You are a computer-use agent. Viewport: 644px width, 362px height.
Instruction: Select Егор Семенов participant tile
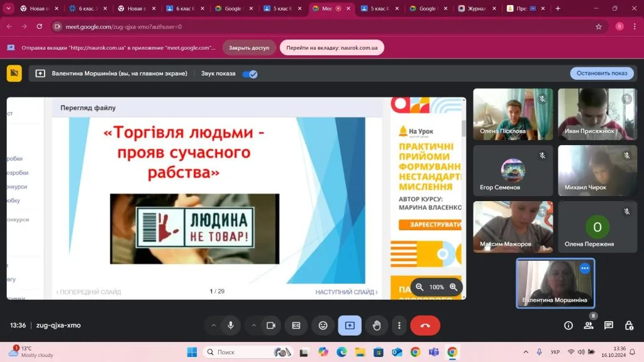[513, 170]
